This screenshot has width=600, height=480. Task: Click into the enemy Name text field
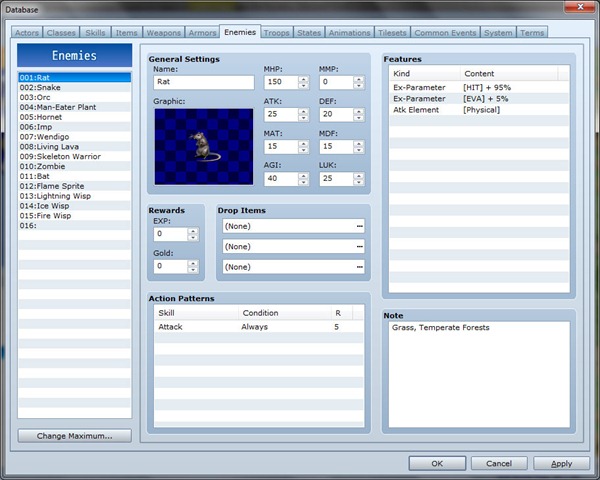coord(205,83)
